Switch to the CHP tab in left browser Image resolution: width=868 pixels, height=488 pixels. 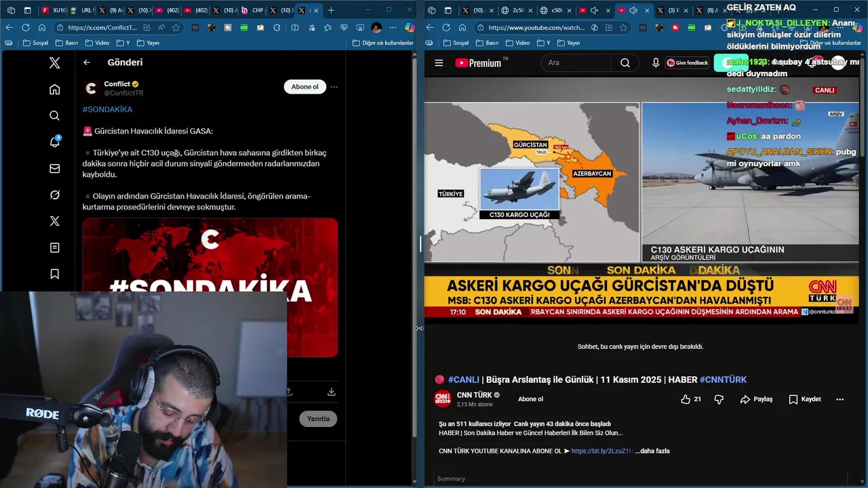point(252,10)
